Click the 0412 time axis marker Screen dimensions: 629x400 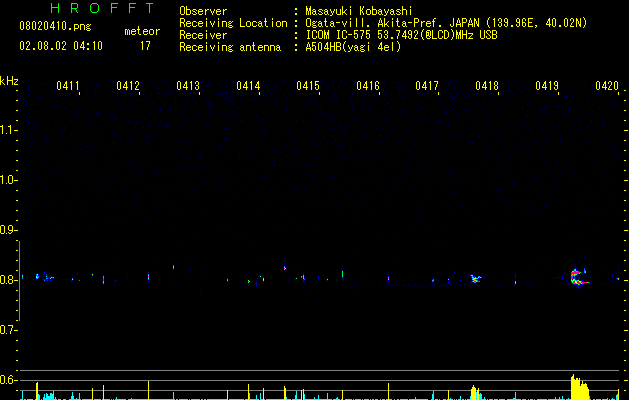pos(128,86)
